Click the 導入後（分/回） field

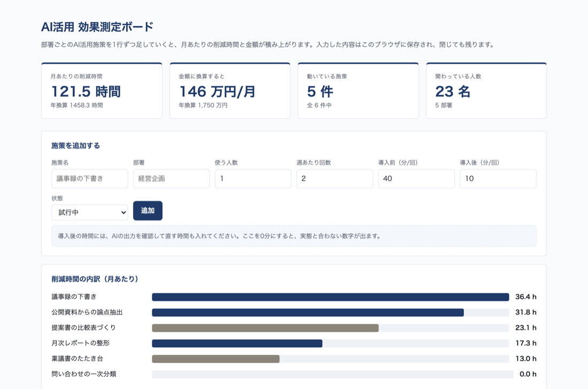pos(498,179)
